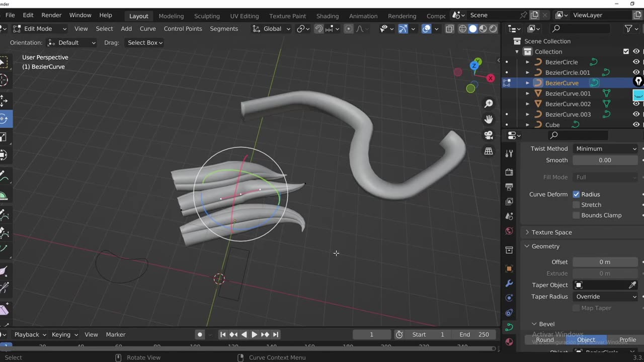The width and height of the screenshot is (644, 362).
Task: Open the Control Points menu
Action: tap(183, 29)
